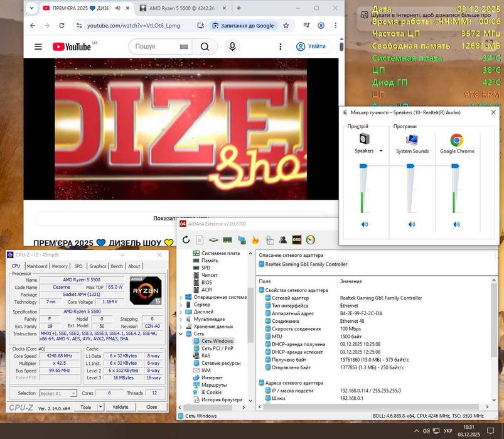Click Chrome's back navigation arrow
This screenshot has height=439, width=504.
tap(33, 25)
